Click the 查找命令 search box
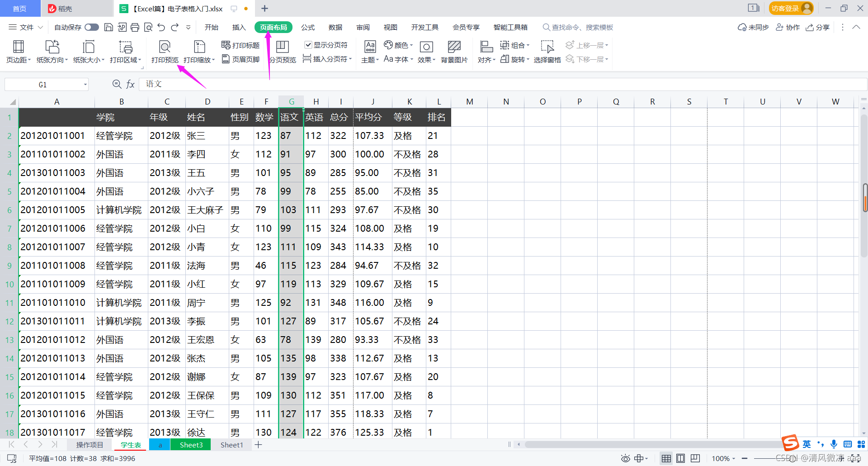Image resolution: width=868 pixels, height=466 pixels. coord(578,27)
